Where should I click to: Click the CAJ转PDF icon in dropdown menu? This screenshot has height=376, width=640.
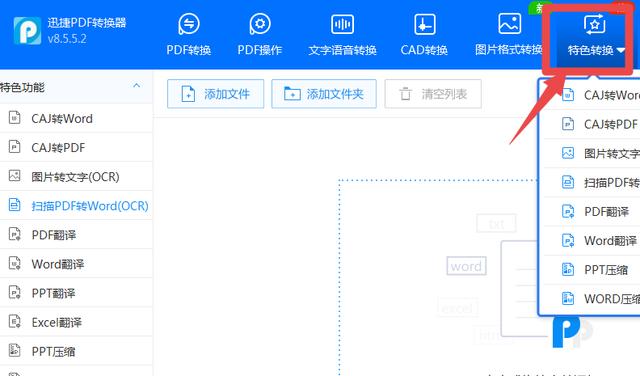click(568, 124)
